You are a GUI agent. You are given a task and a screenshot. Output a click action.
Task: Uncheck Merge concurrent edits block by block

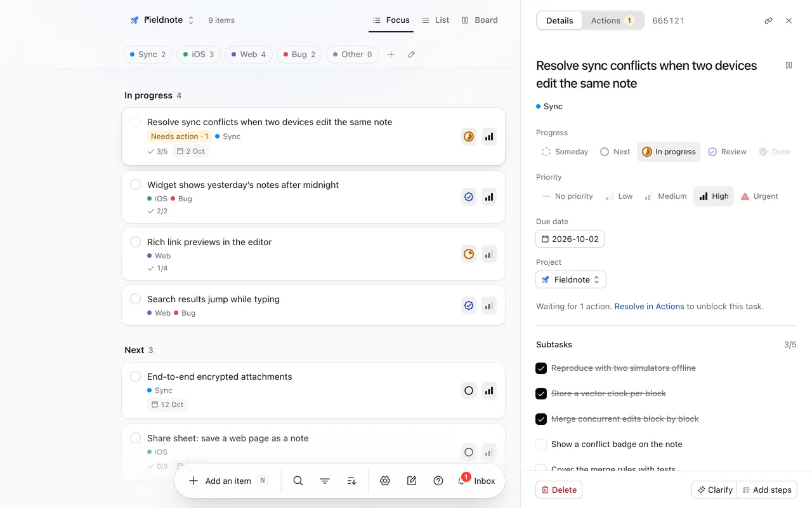[x=541, y=419]
